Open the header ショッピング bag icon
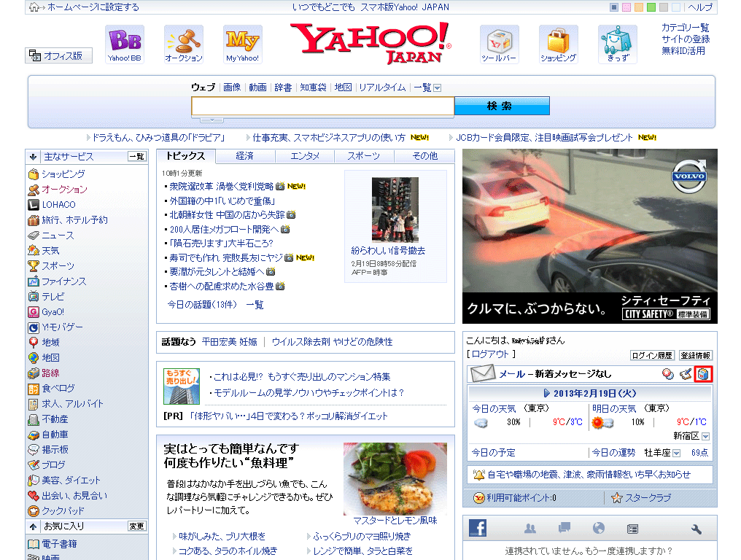Screen dimensions: 741x560 558,44
